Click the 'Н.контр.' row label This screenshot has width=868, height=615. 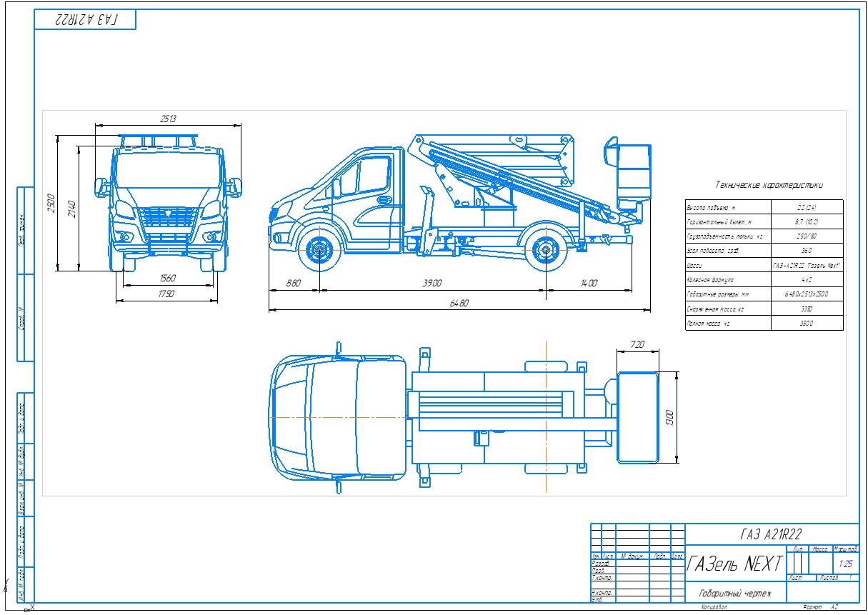(x=602, y=593)
